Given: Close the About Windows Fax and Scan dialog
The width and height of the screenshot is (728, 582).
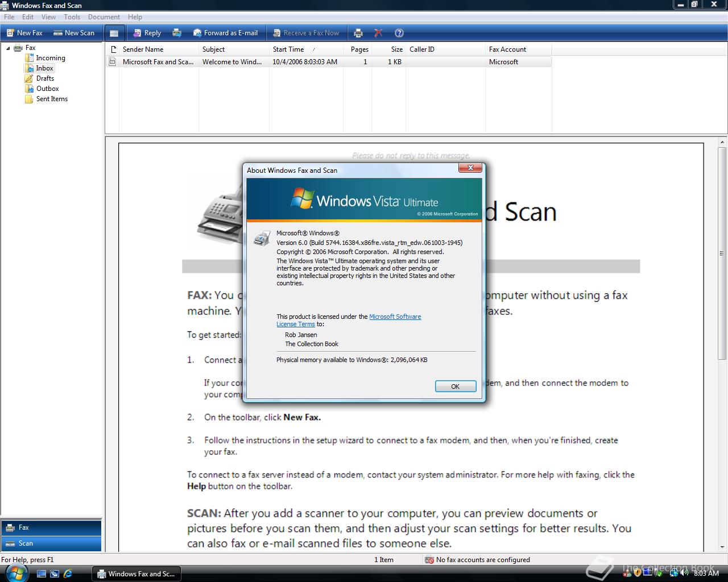Looking at the screenshot, I should coord(470,168).
